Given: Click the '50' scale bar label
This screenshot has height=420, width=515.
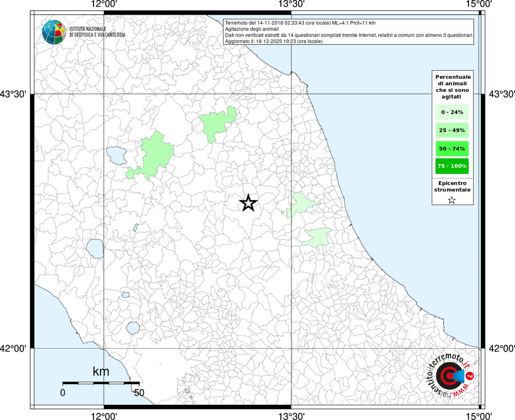Looking at the screenshot, I should click(139, 393).
